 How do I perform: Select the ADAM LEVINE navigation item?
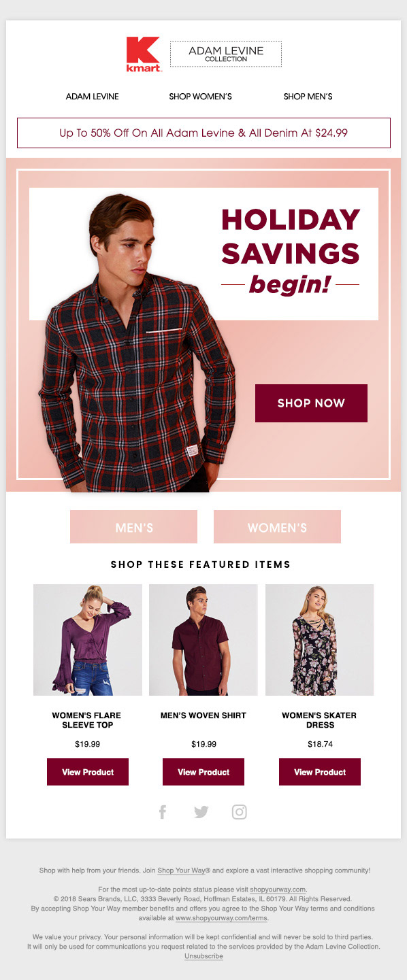(x=92, y=97)
